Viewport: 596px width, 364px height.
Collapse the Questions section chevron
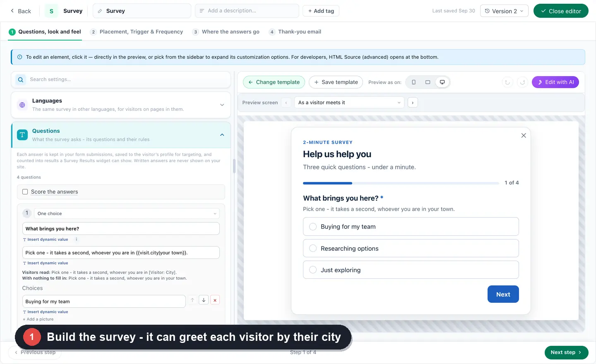tap(222, 135)
